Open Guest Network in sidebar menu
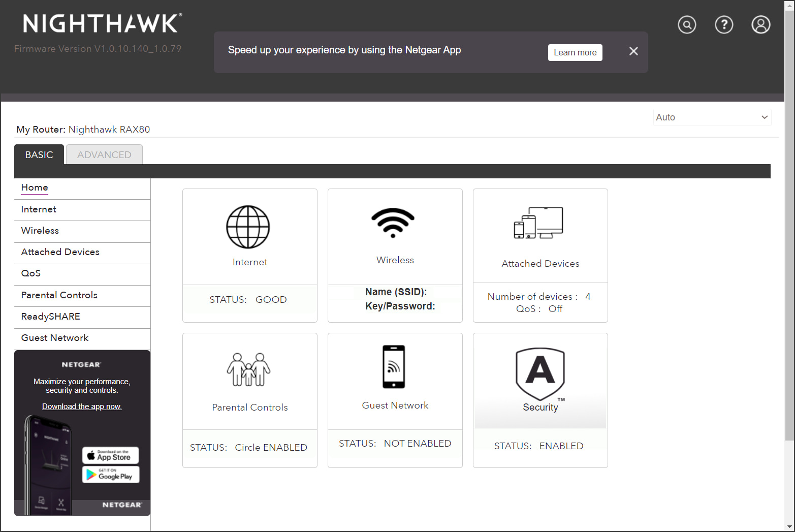Screen dimensions: 795x532 point(82,338)
